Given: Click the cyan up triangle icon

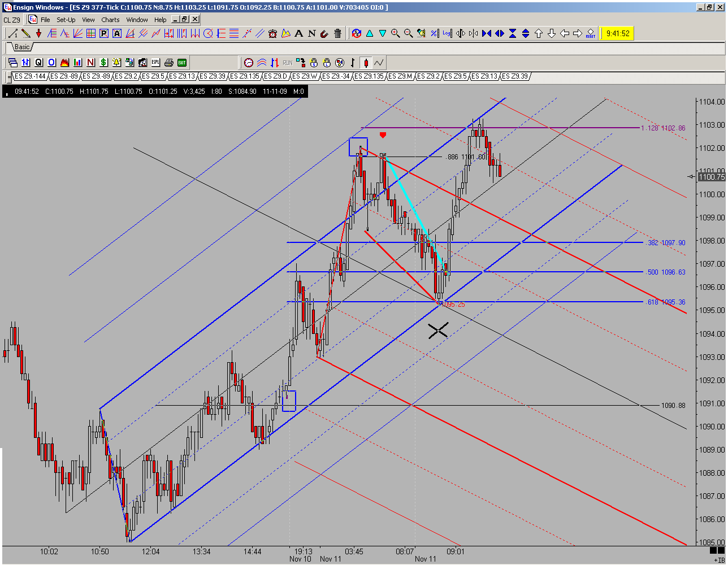Looking at the screenshot, I should [x=369, y=33].
